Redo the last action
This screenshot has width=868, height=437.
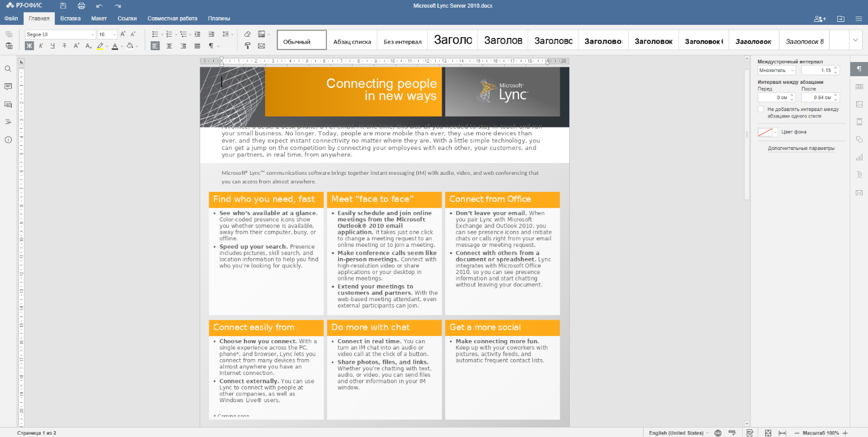118,5
